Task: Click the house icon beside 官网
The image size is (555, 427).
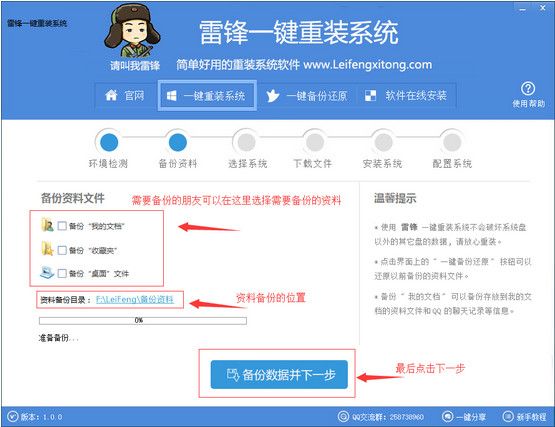Action: coord(111,95)
